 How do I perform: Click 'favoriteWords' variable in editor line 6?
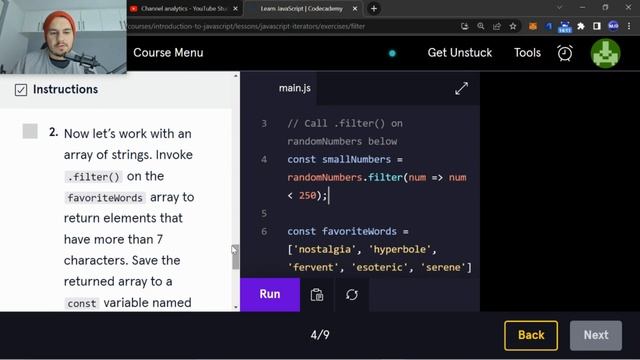[359, 231]
